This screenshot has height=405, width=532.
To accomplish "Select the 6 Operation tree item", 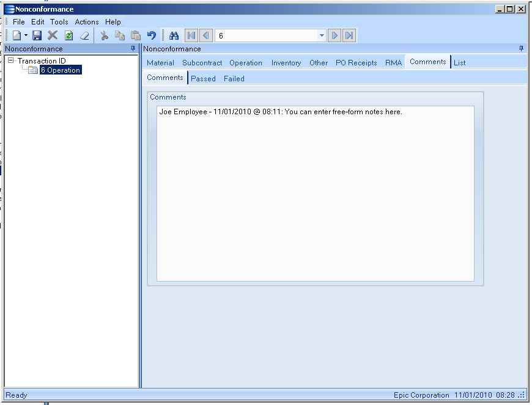I will (61, 70).
